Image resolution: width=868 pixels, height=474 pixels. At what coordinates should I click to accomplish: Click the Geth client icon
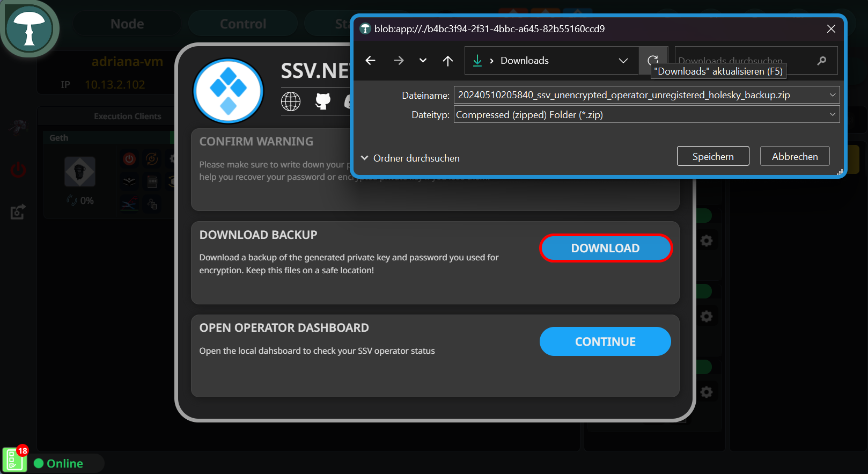[x=80, y=172]
